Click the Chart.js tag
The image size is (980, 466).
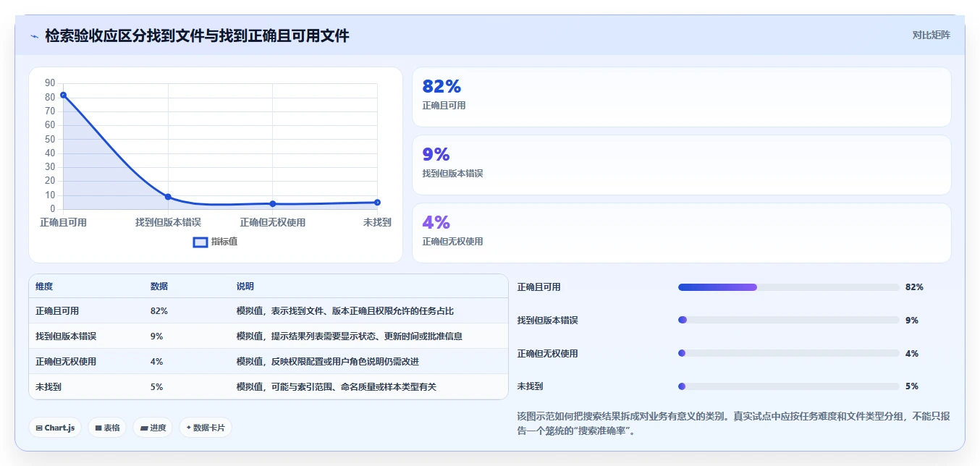pyautogui.click(x=56, y=428)
